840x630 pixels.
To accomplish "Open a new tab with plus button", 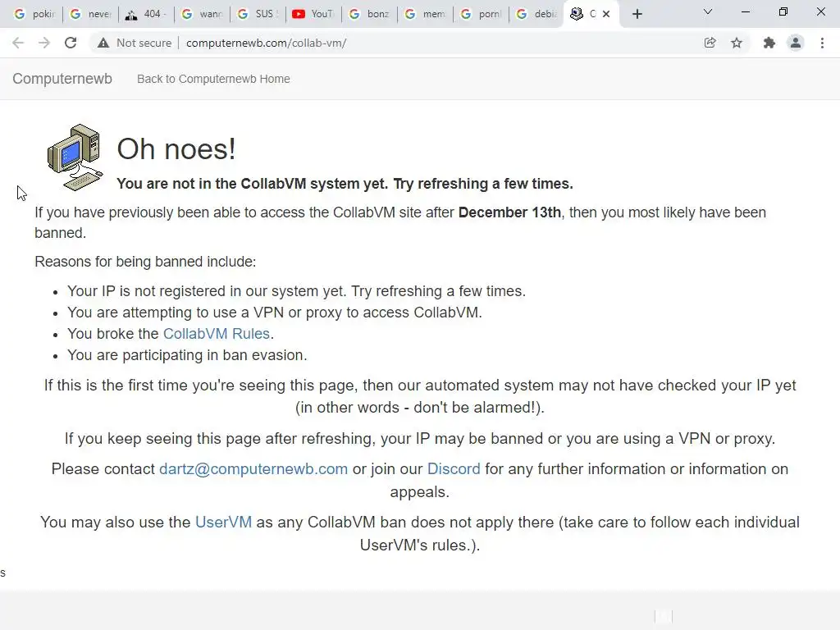I will (637, 14).
